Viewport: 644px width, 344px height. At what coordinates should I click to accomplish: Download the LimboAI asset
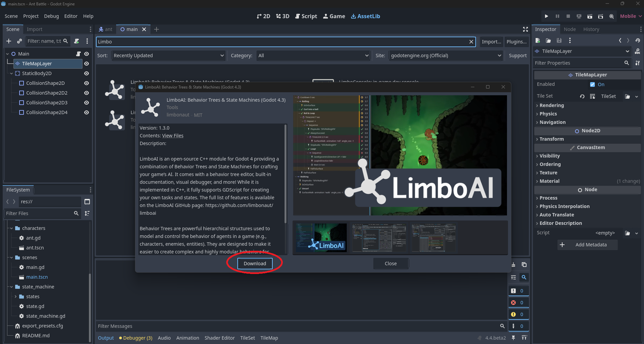coord(255,264)
